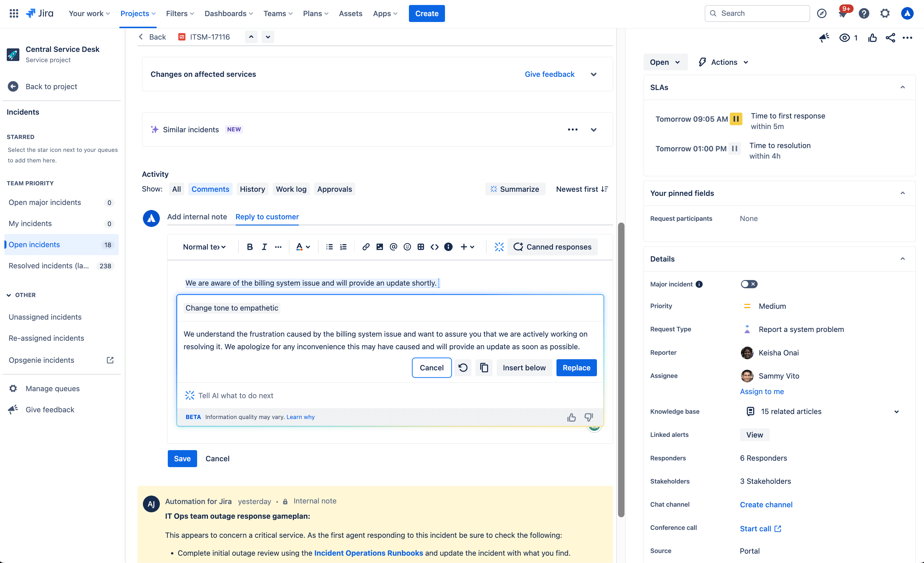Click the mention icon in toolbar
This screenshot has height=563, width=924.
tap(393, 246)
